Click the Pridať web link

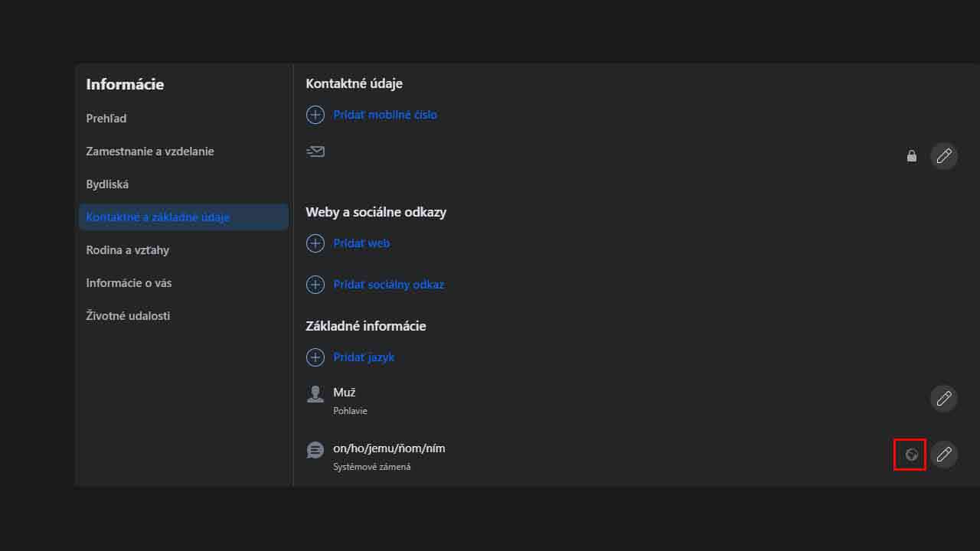(361, 243)
